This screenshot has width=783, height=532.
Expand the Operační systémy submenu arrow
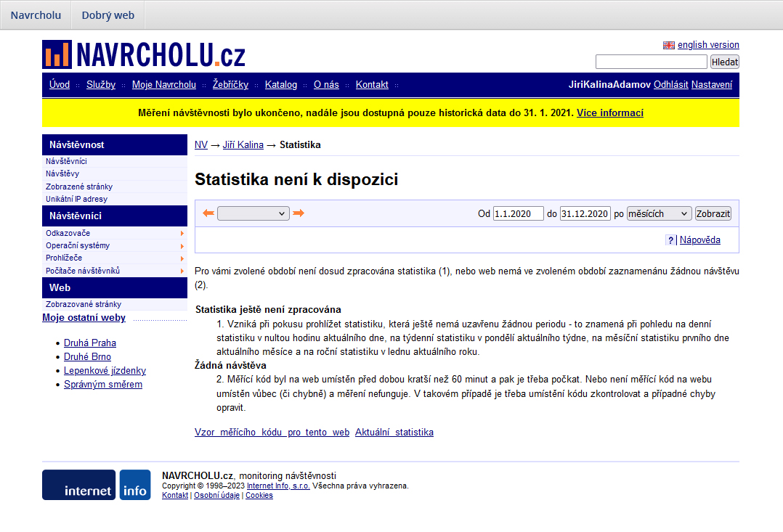182,245
